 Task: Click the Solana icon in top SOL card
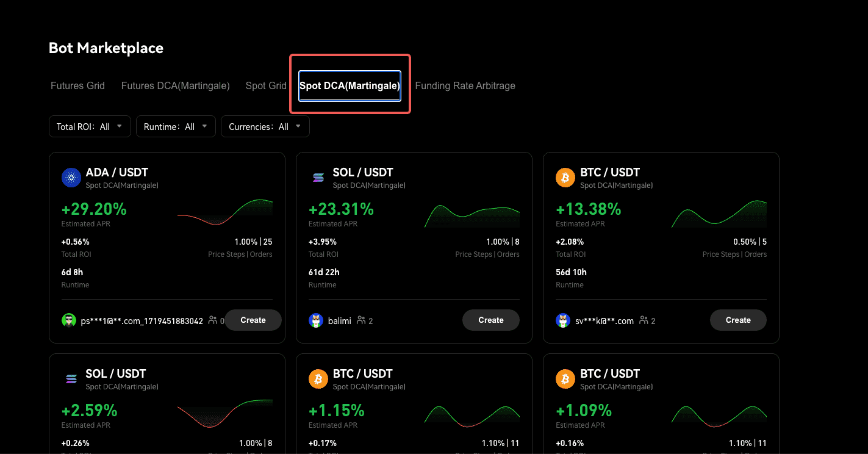point(318,178)
